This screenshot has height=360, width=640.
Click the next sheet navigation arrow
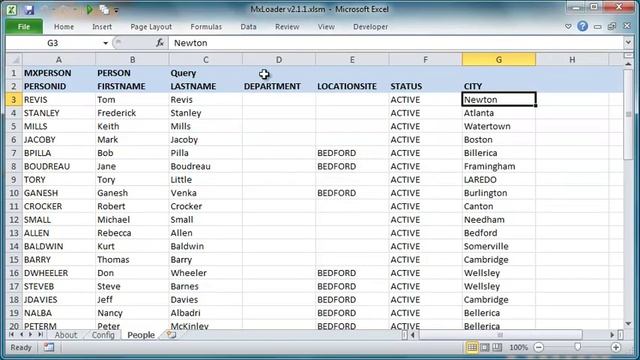pos(31,335)
